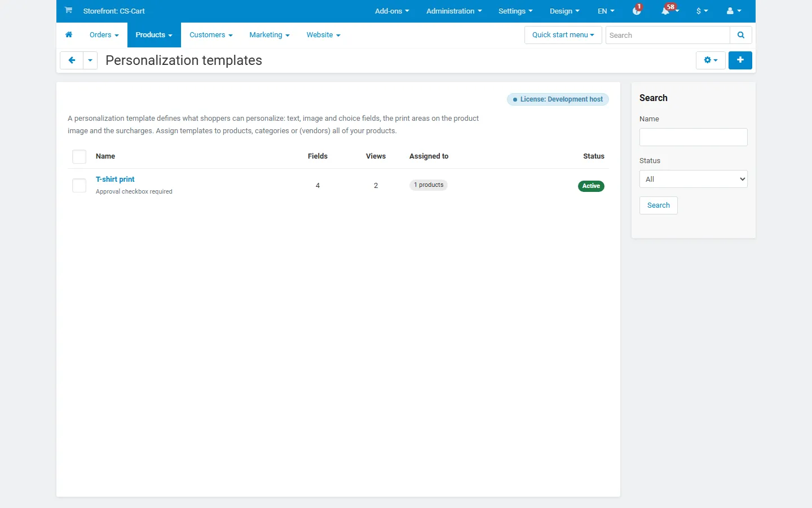Click the storefront cart icon
The height and width of the screenshot is (508, 812).
(x=68, y=10)
